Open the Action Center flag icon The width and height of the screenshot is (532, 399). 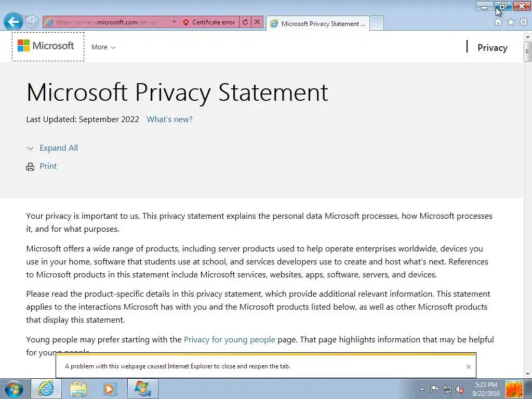[x=434, y=389]
